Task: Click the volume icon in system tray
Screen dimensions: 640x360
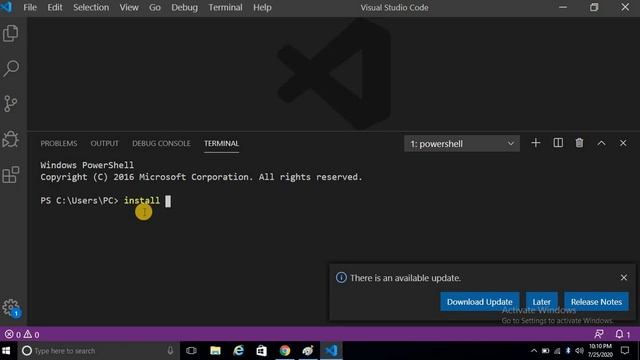Action: (x=579, y=351)
